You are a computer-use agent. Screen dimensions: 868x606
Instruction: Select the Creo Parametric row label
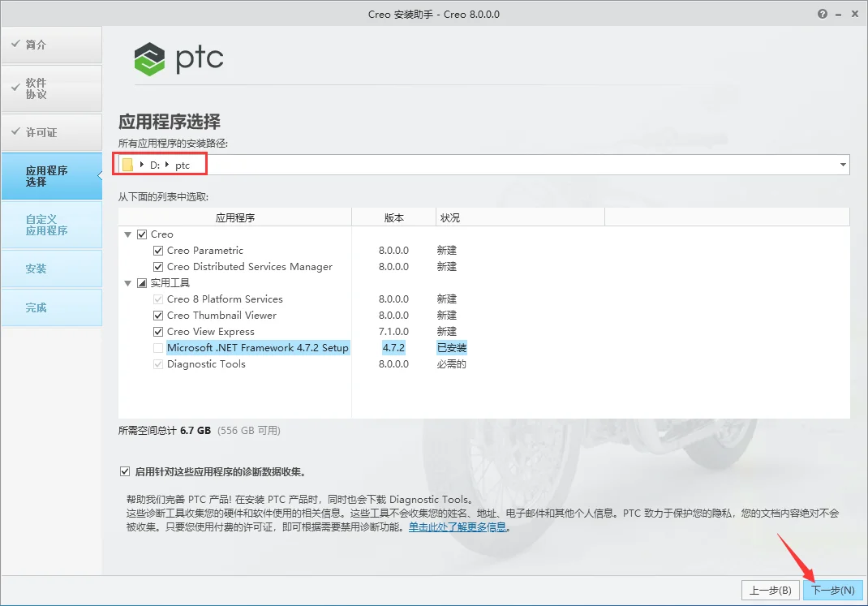coord(204,251)
